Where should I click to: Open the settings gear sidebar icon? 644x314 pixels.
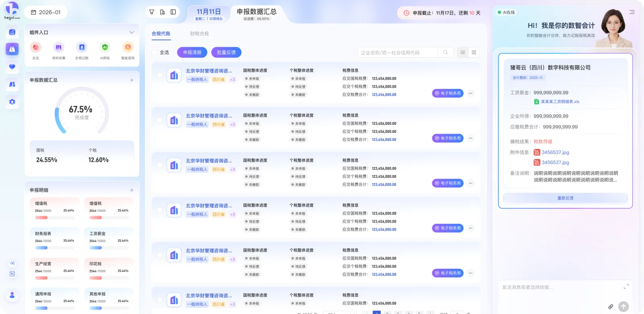coord(12,102)
